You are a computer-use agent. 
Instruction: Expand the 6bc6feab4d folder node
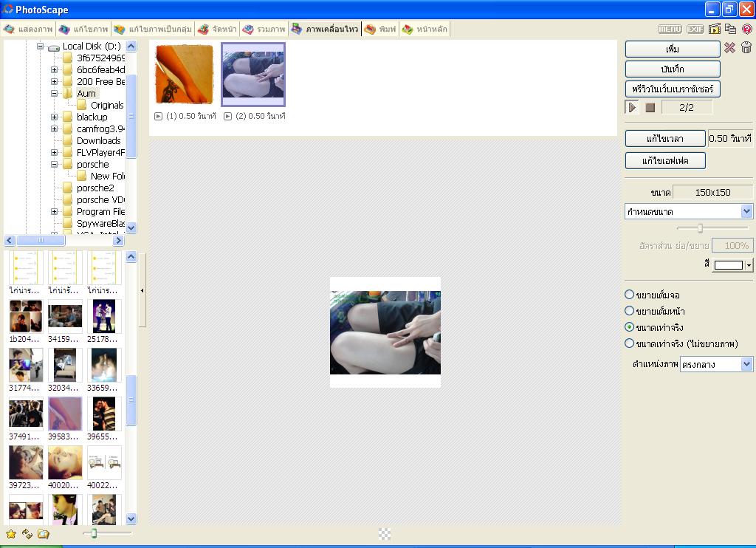point(54,69)
